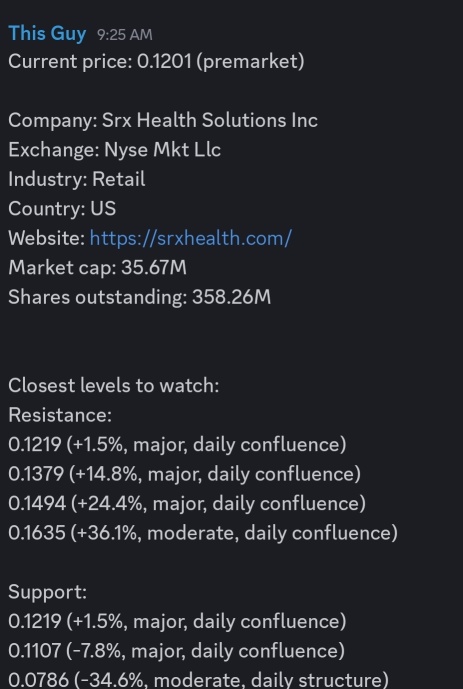Select the Current price 0.1201 line
The height and width of the screenshot is (689, 463).
(156, 62)
